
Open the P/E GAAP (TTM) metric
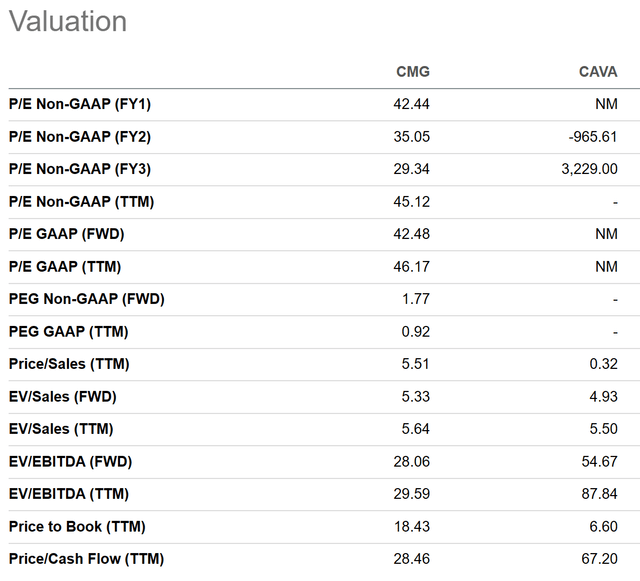click(65, 267)
